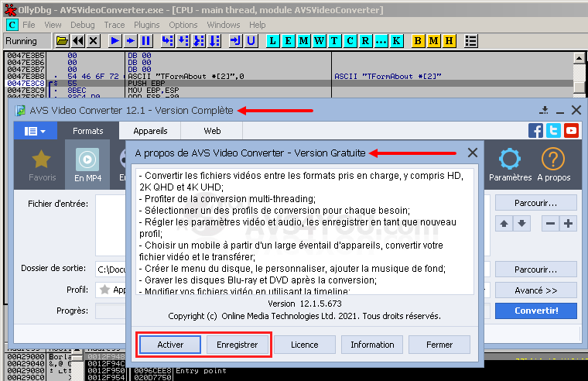Image resolution: width=588 pixels, height=381 pixels.
Task: Click Step into toolbar icon
Action: tap(168, 40)
